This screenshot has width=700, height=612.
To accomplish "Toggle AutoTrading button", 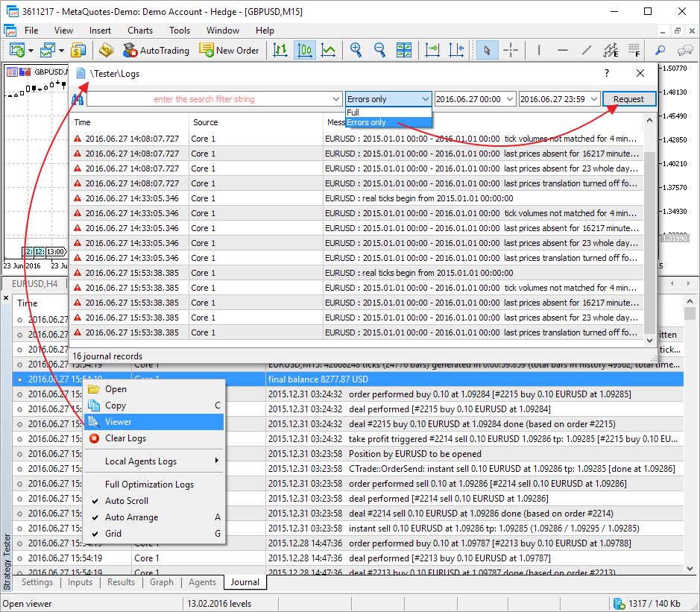I will tap(156, 51).
